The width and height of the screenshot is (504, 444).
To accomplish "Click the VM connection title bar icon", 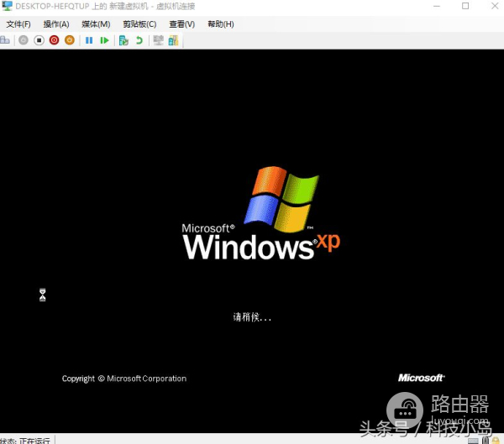I will [x=7, y=6].
